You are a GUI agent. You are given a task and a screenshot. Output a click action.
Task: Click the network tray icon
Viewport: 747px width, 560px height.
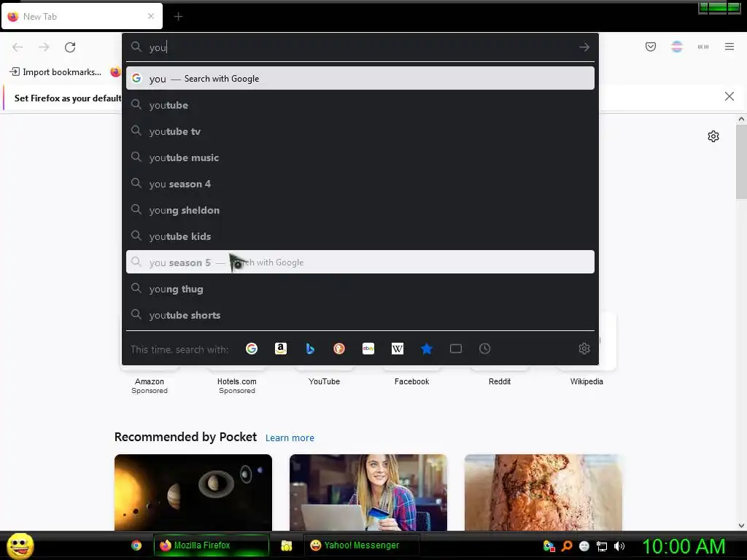602,546
